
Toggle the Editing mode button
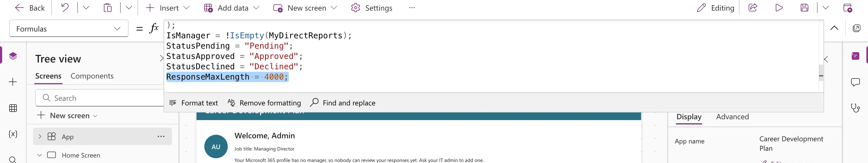pyautogui.click(x=715, y=8)
